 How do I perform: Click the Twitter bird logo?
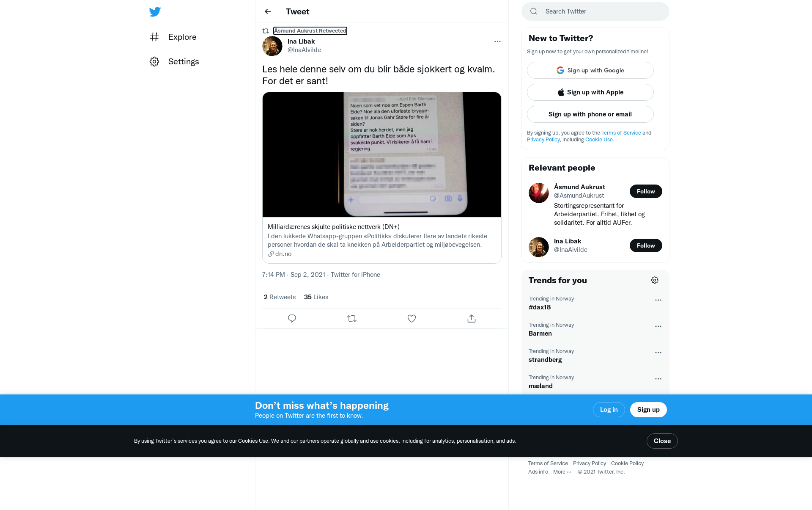click(155, 11)
